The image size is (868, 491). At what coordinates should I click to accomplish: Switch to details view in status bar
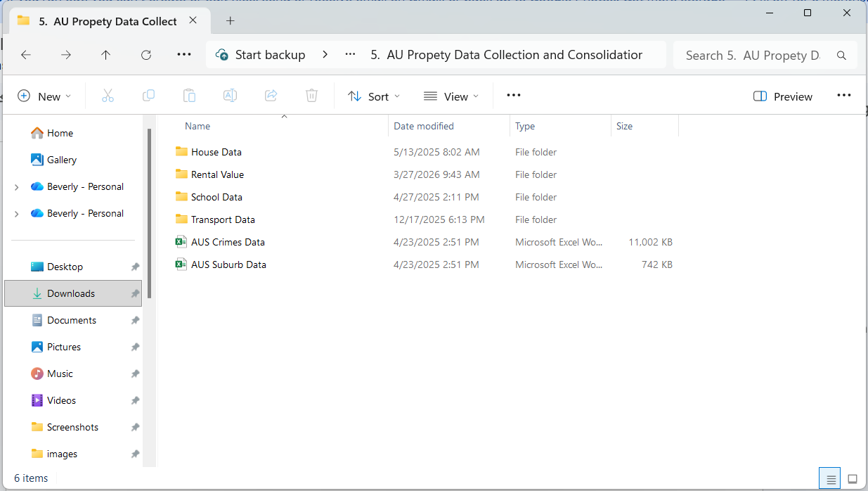831,479
